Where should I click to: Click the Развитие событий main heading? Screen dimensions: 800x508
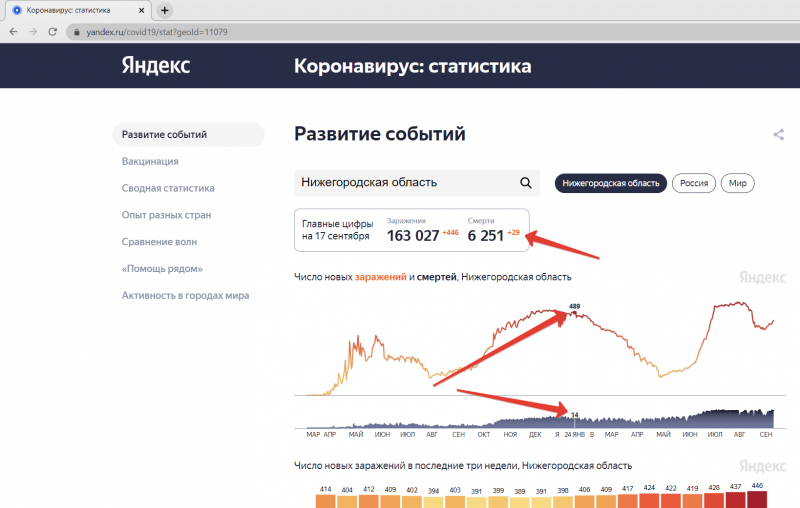(380, 134)
